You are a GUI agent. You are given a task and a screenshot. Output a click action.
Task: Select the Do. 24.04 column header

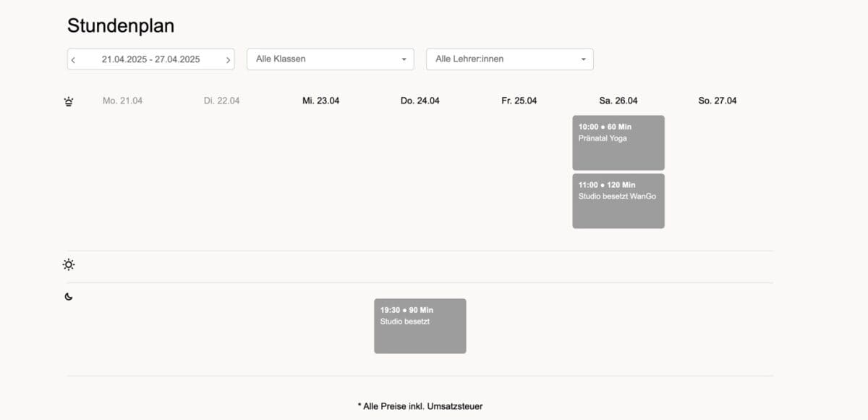(x=420, y=101)
